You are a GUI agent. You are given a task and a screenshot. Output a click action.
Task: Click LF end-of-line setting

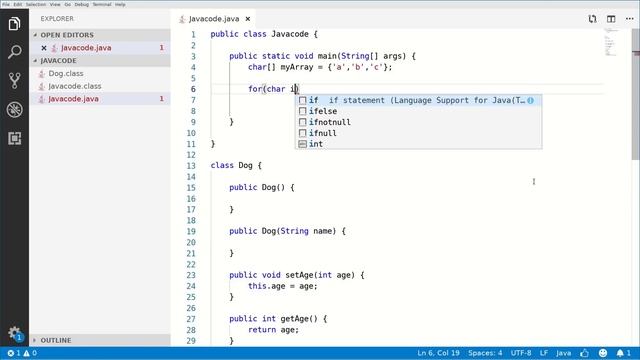pos(544,353)
